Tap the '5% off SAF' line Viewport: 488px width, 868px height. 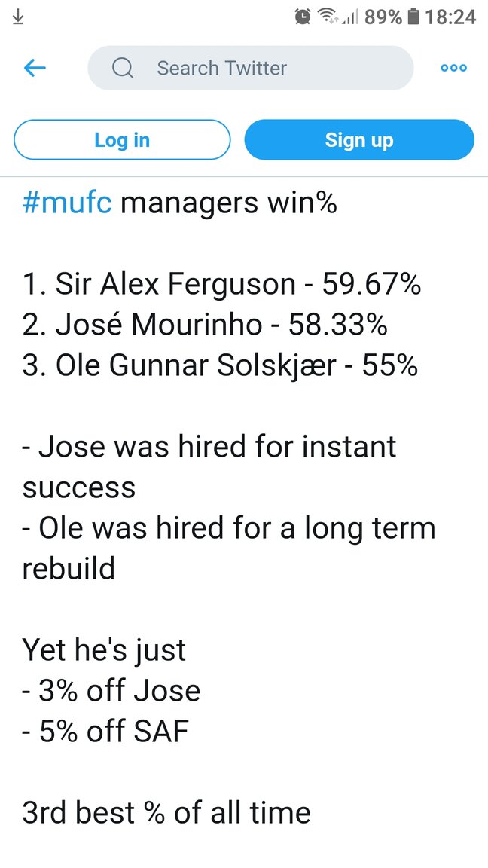[x=105, y=732]
